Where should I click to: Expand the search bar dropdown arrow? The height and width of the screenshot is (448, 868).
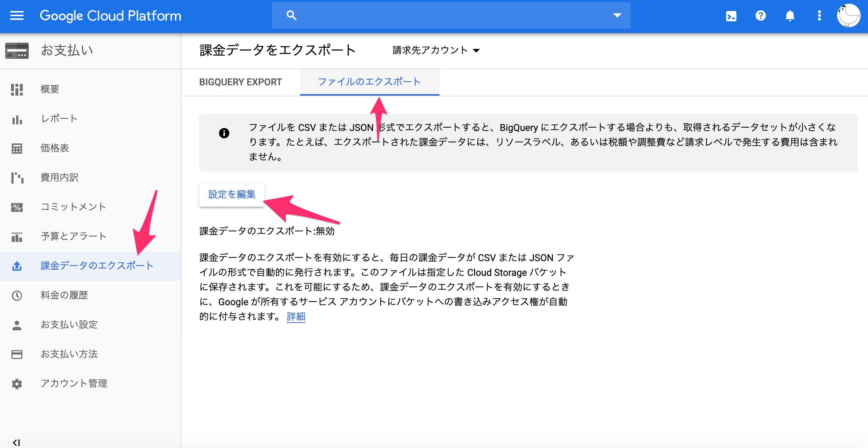(617, 15)
